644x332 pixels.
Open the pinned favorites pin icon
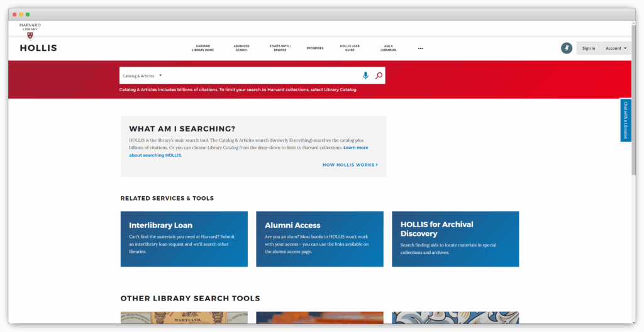(567, 48)
